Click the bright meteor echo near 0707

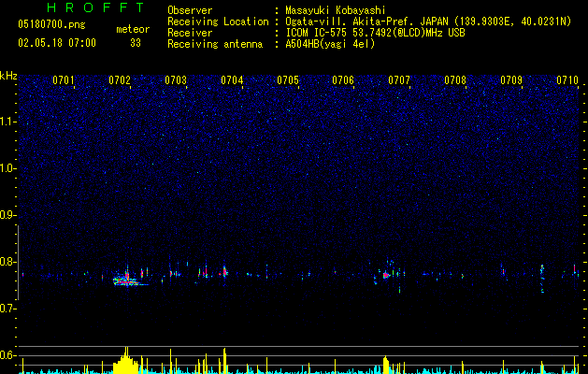(x=386, y=275)
